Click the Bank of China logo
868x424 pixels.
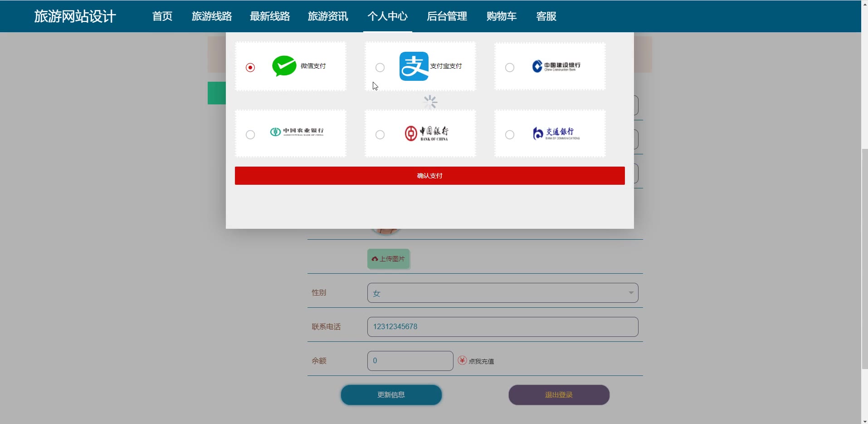point(426,133)
